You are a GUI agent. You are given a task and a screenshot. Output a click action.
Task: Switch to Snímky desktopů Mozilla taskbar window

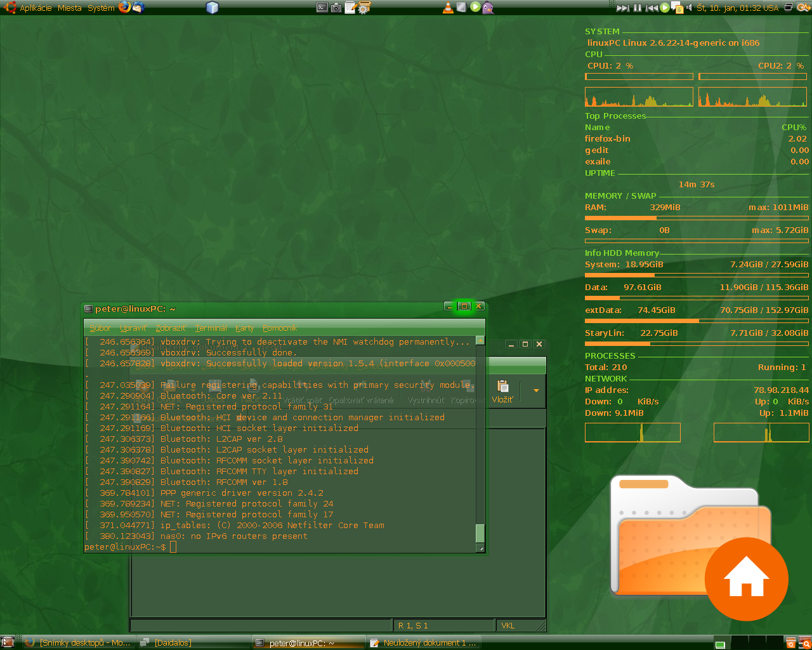click(x=78, y=643)
